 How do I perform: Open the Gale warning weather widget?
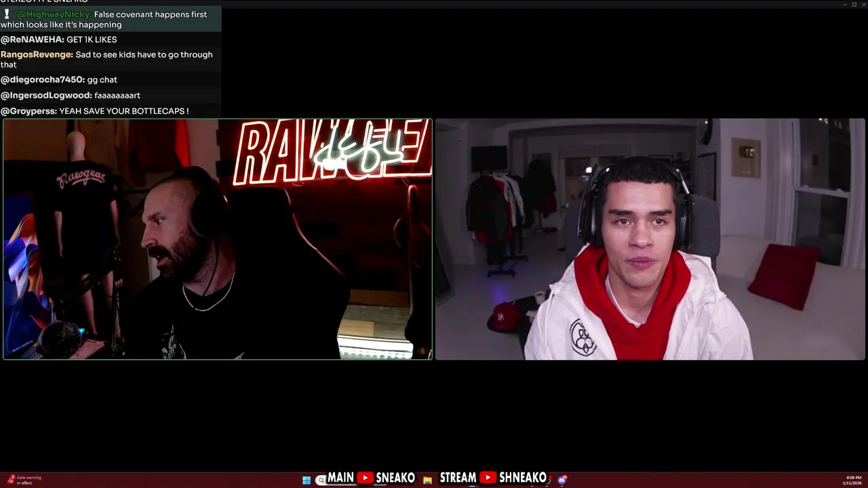[x=24, y=480]
